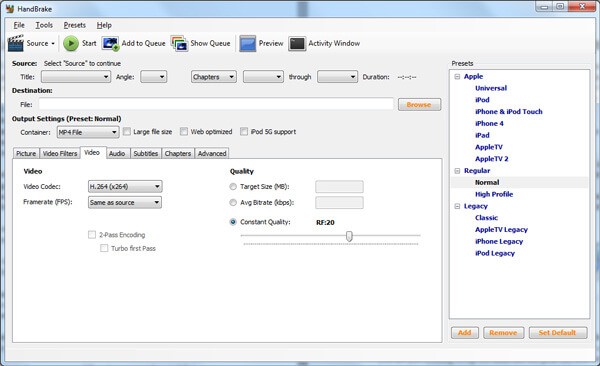Enable iPod 5G support checkbox
The height and width of the screenshot is (366, 600).
pos(244,132)
